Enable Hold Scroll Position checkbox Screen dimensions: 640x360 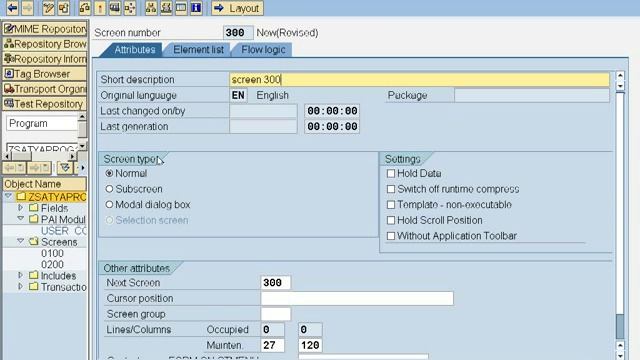click(391, 220)
